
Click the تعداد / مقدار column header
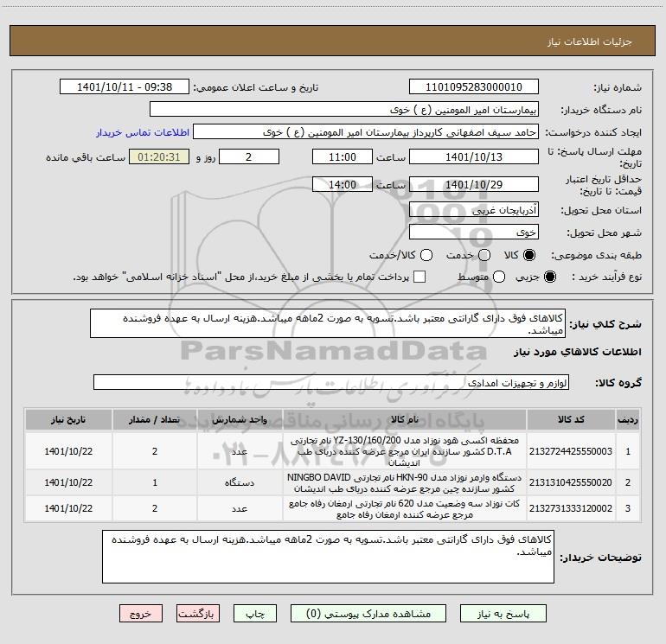click(x=155, y=420)
